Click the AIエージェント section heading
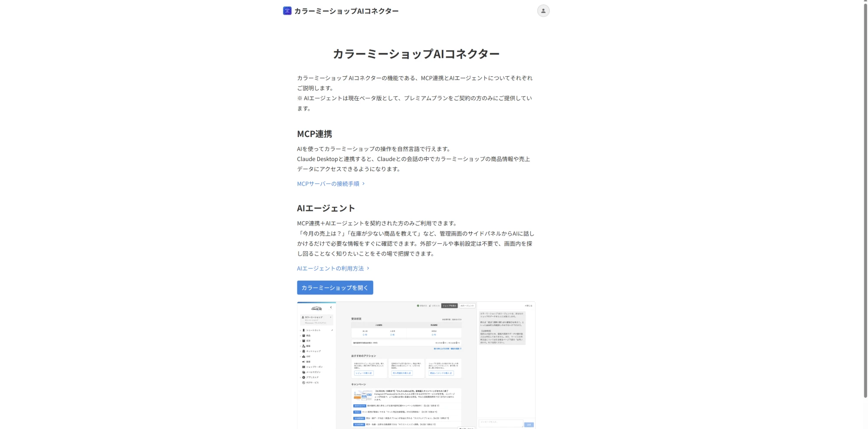The width and height of the screenshot is (868, 429). click(326, 208)
